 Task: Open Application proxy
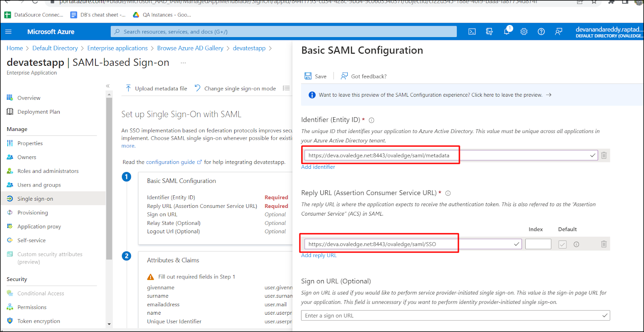(39, 226)
